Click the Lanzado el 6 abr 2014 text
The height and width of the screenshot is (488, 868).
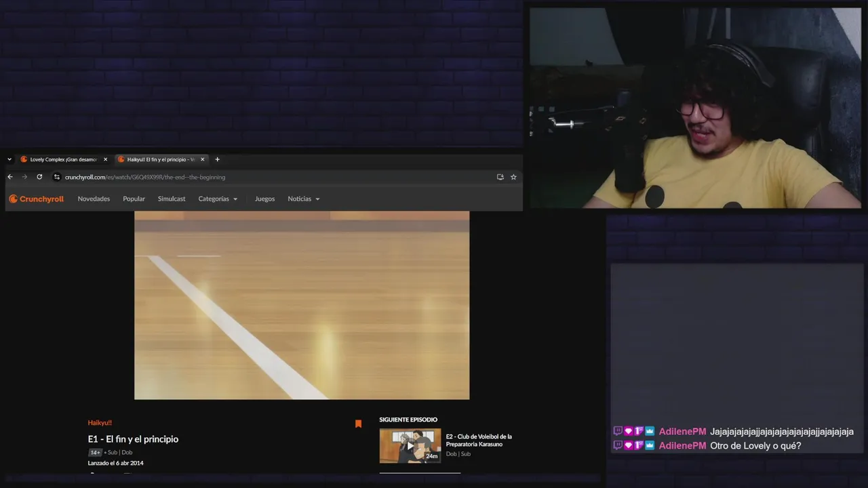[x=115, y=463]
